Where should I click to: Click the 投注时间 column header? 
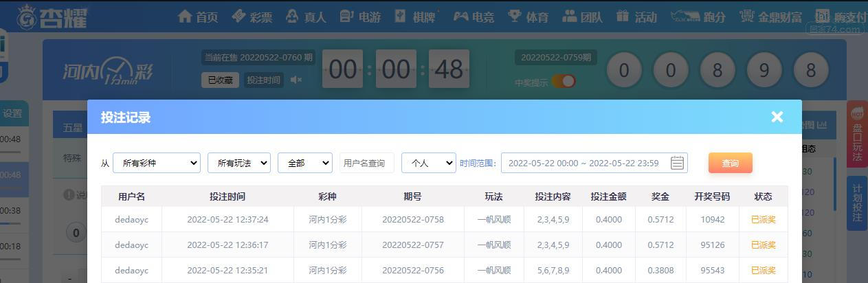tap(227, 196)
